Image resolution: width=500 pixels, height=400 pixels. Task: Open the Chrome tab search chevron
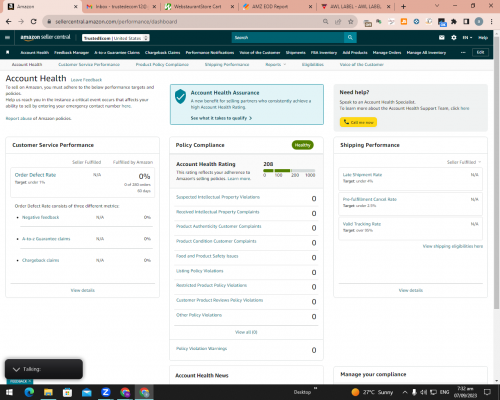437,6
